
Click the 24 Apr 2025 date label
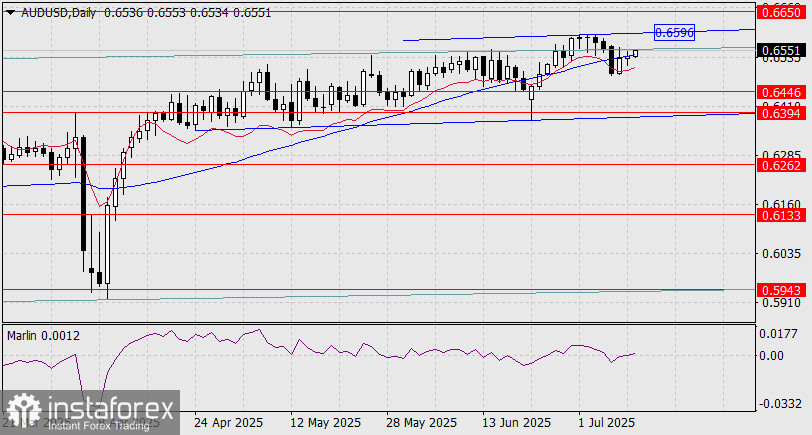[x=228, y=422]
